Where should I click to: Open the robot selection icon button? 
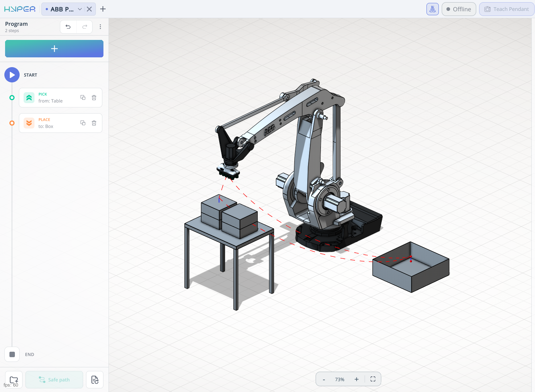[433, 9]
